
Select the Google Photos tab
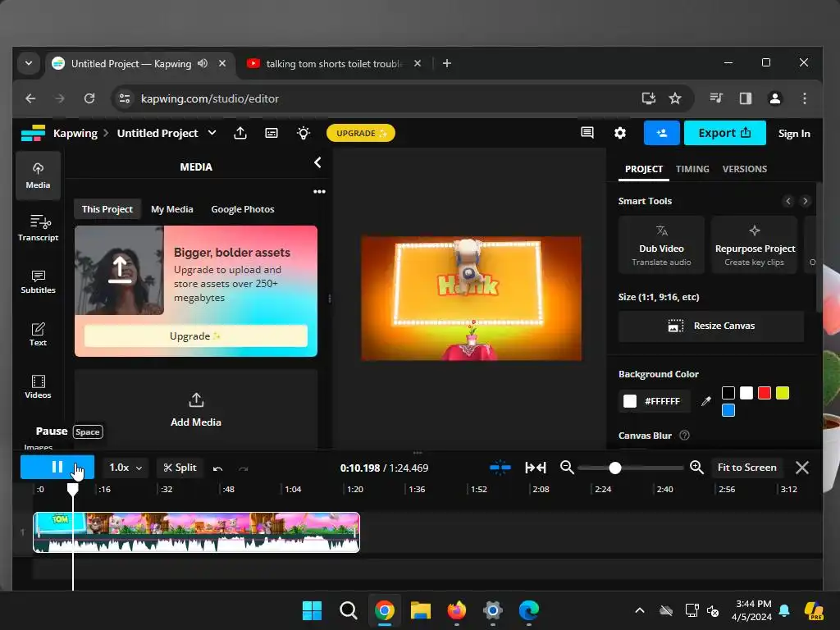[243, 209]
